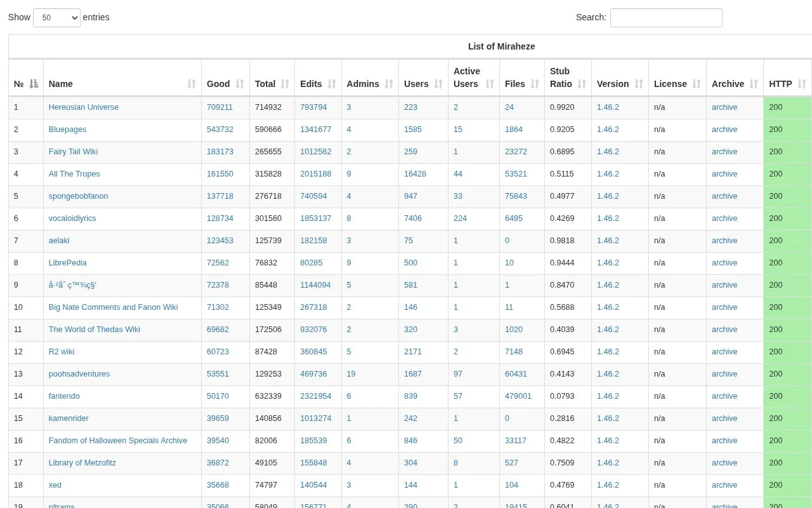The image size is (812, 508).
Task: Select license n/a cell for All The Tropes
Action: tap(660, 174)
